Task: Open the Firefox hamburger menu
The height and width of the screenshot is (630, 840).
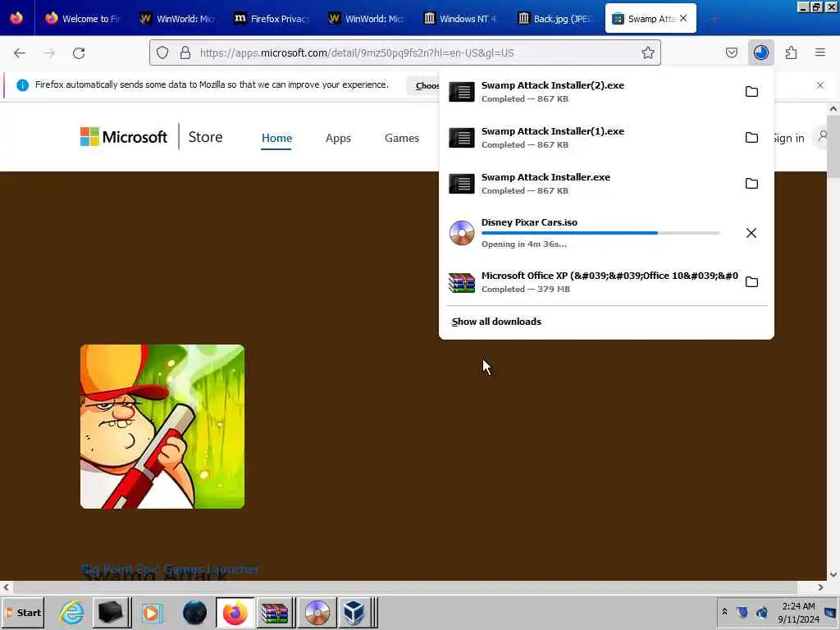Action: 820,52
